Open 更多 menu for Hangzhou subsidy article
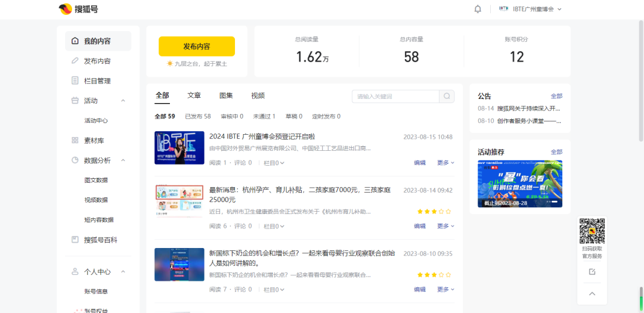 point(445,226)
